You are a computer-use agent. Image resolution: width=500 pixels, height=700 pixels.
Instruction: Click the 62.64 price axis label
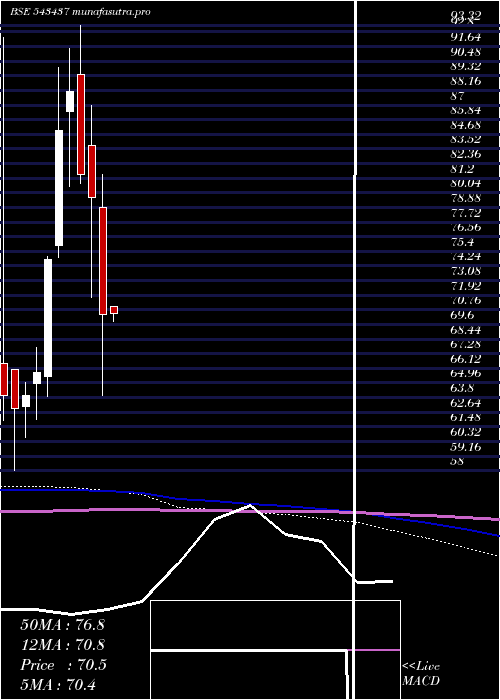point(466,403)
